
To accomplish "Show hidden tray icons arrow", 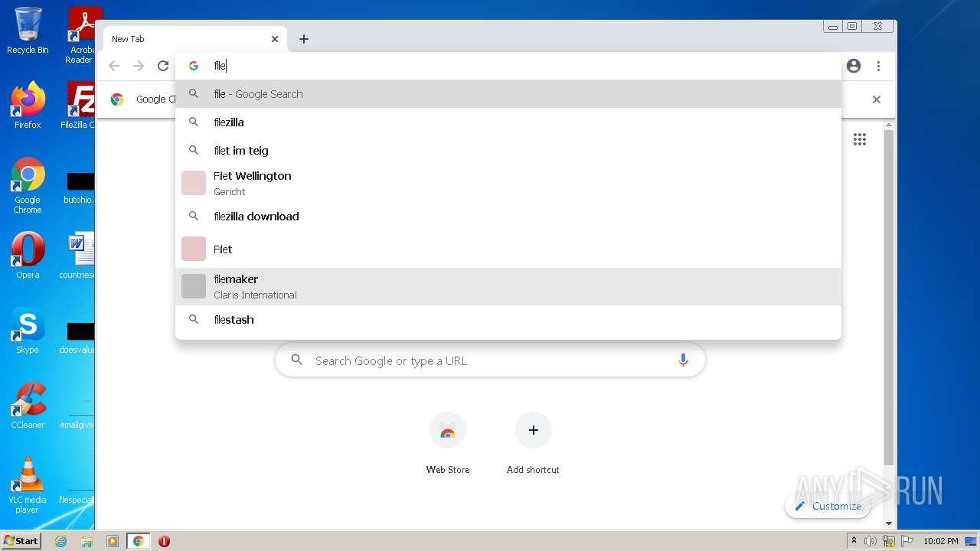I will 854,541.
